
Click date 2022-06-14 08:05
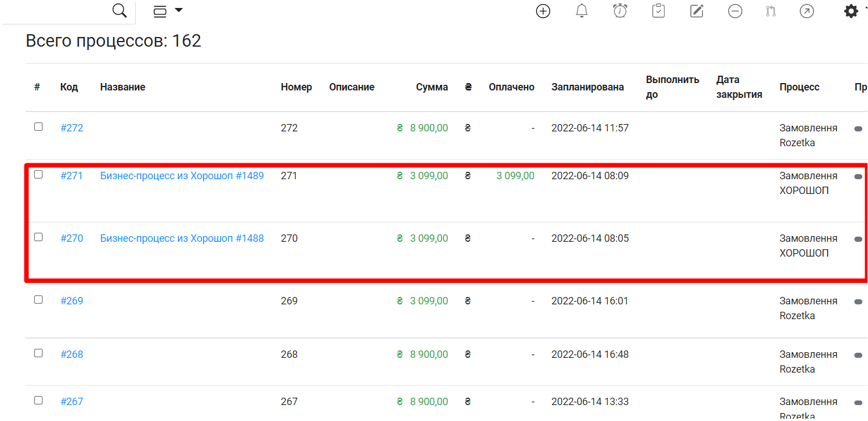coord(590,238)
